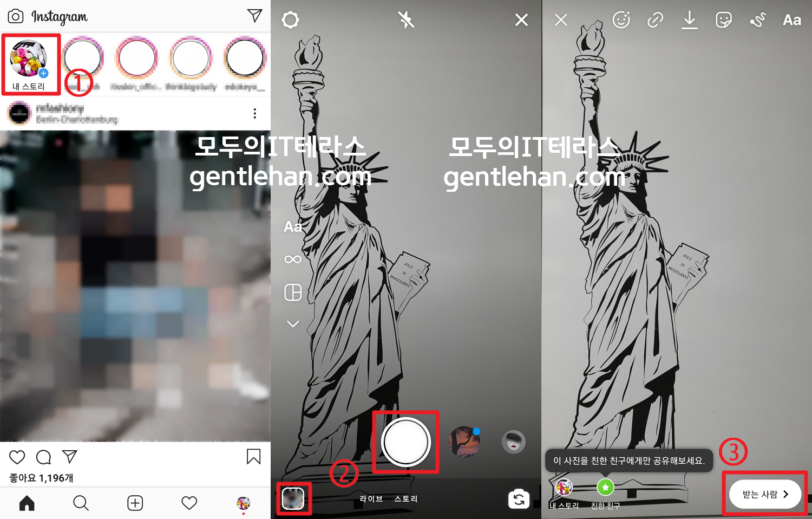Open third story ring in feed
The width and height of the screenshot is (812, 519).
coord(137,57)
